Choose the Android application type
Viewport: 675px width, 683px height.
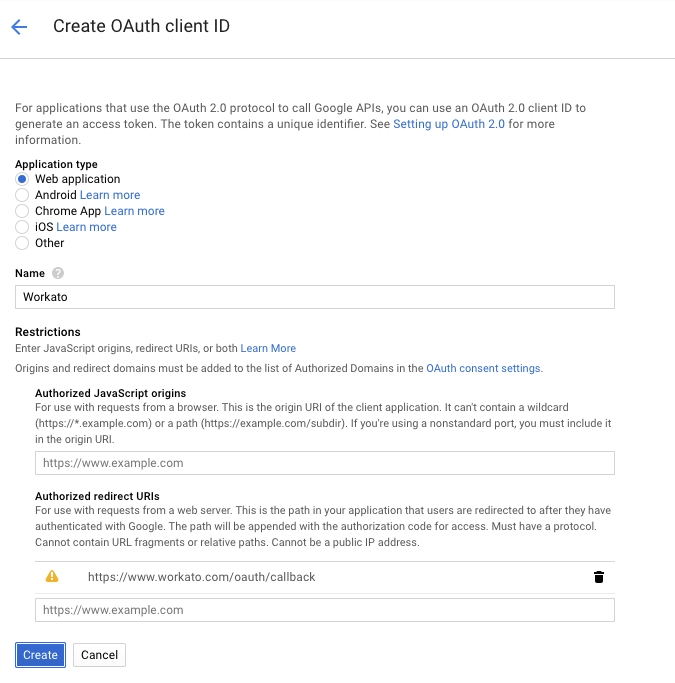tap(22, 195)
